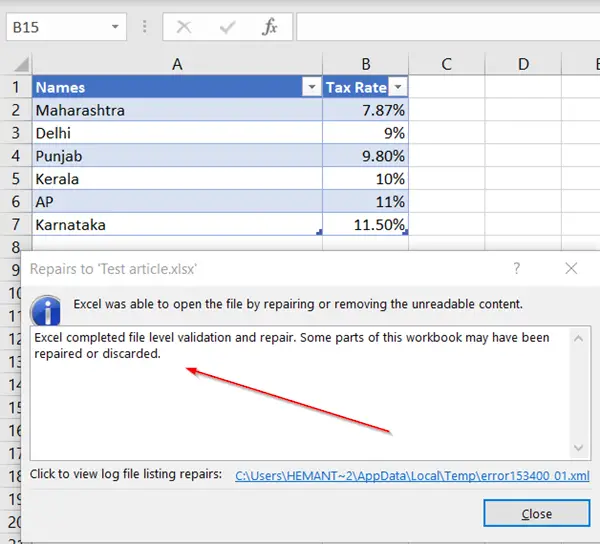
Task: Click the Name Box showing B15
Action: pyautogui.click(x=66, y=27)
